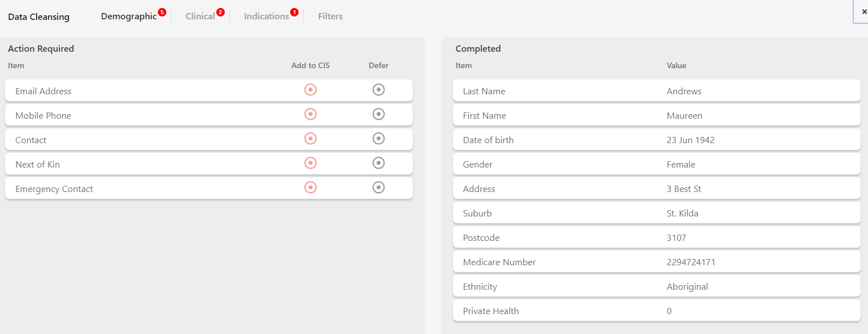The height and width of the screenshot is (334, 868).
Task: Select Add to CIS for Next of Kin
Action: (x=311, y=163)
